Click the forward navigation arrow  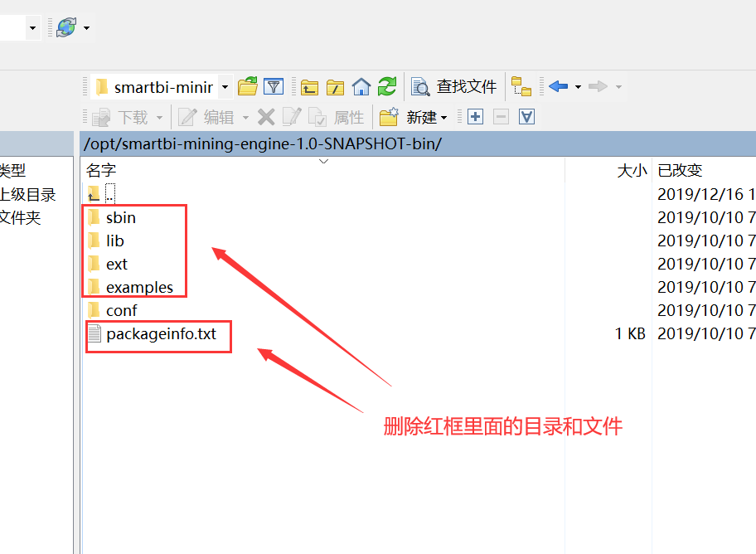[x=598, y=87]
